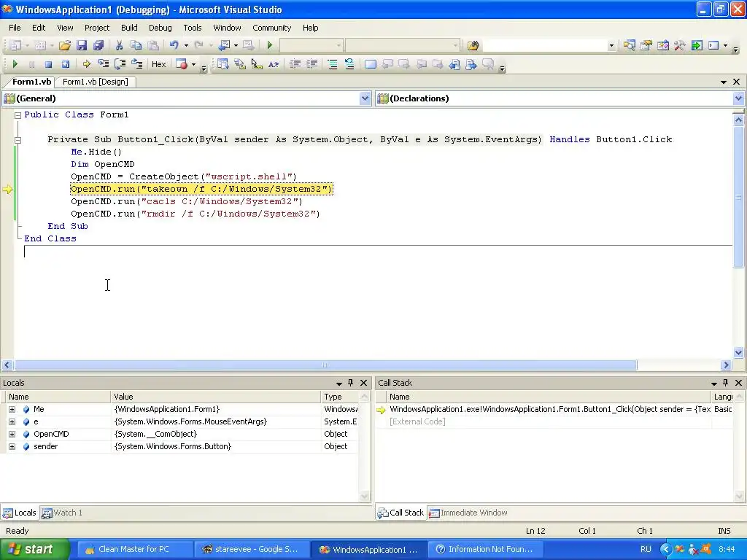Click the Open File toolbar icon
The image size is (747, 560).
click(64, 45)
